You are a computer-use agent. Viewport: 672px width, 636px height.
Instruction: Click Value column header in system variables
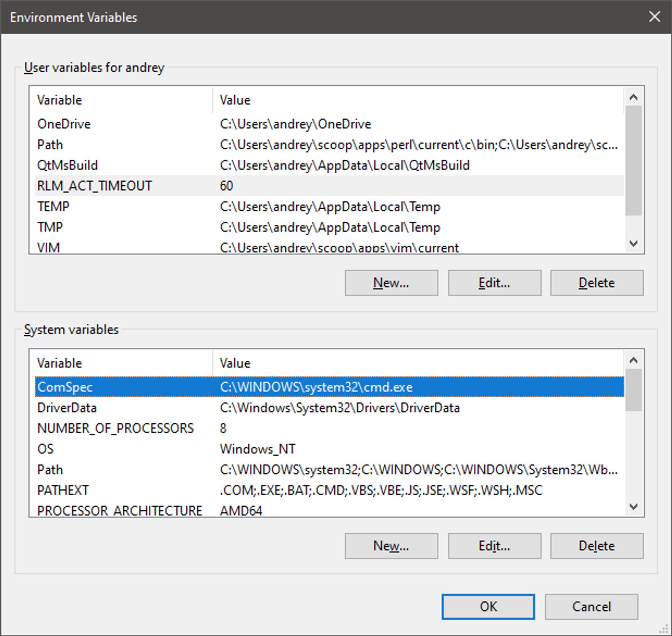point(418,364)
